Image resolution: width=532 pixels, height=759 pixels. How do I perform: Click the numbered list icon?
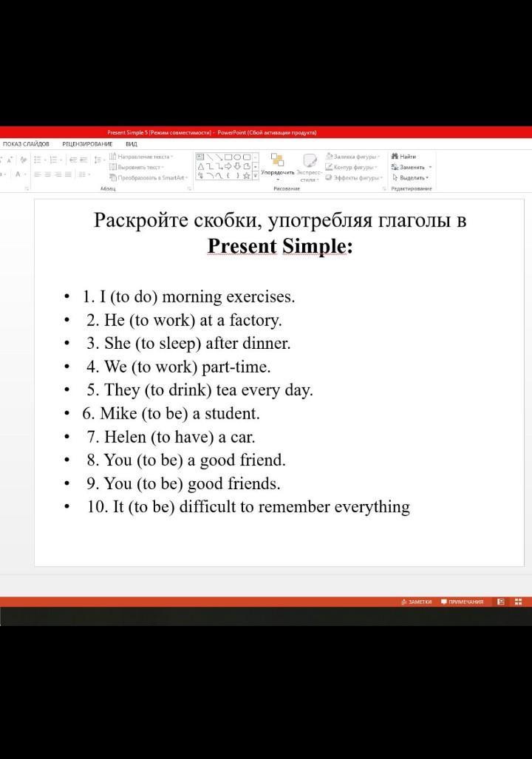point(52,160)
